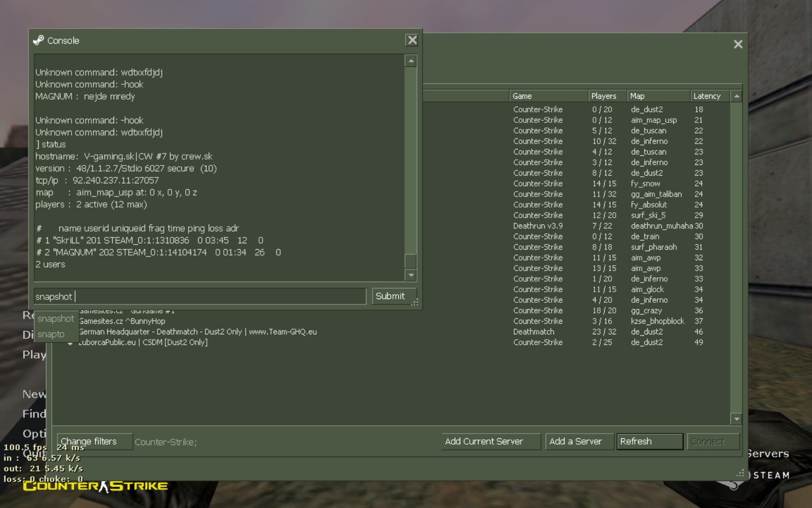Click console scrollbar down arrow
The width and height of the screenshot is (812, 508).
click(411, 275)
